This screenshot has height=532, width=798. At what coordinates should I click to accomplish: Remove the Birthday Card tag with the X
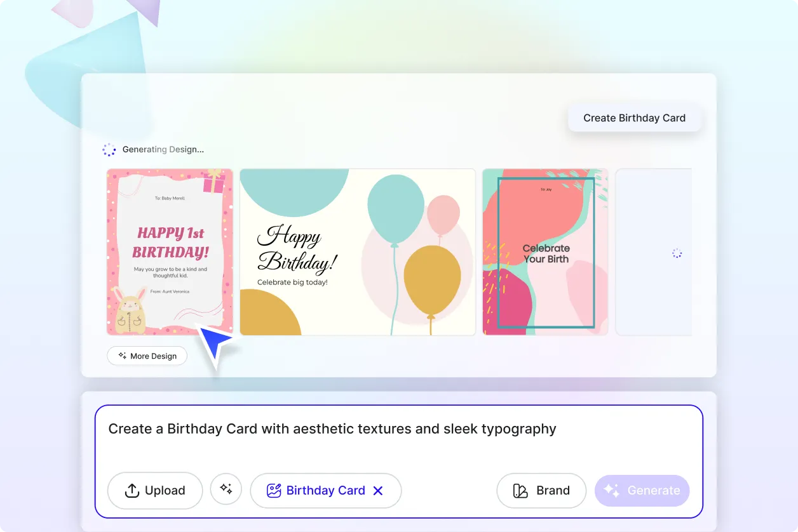378,490
